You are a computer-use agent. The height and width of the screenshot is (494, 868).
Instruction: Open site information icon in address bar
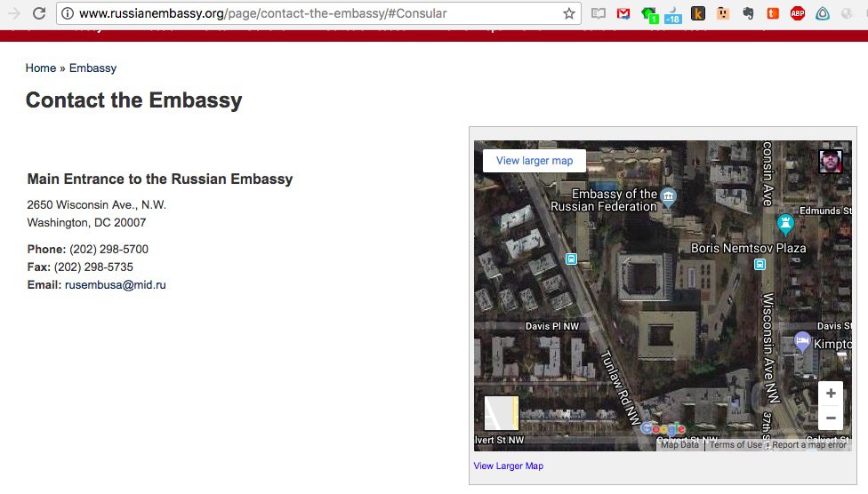pos(68,13)
